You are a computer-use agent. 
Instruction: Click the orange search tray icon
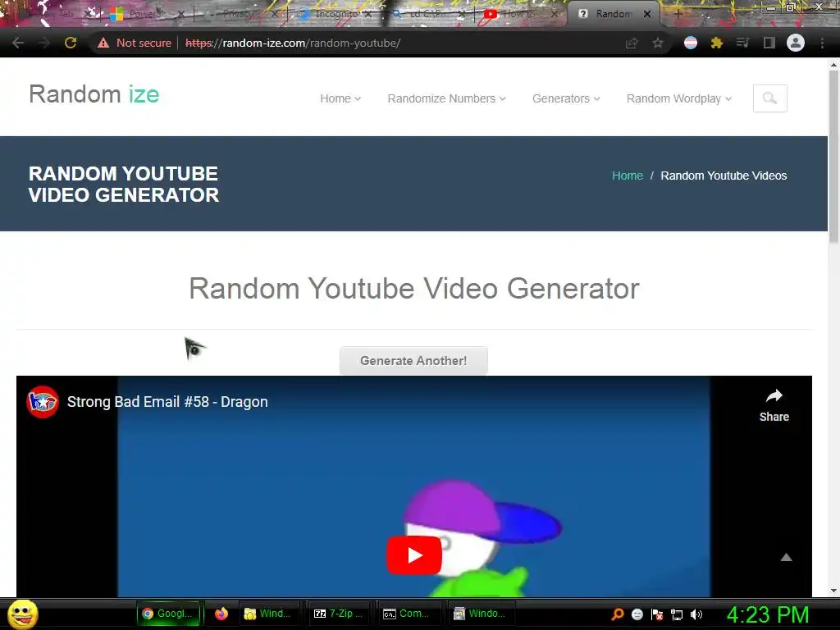click(618, 614)
